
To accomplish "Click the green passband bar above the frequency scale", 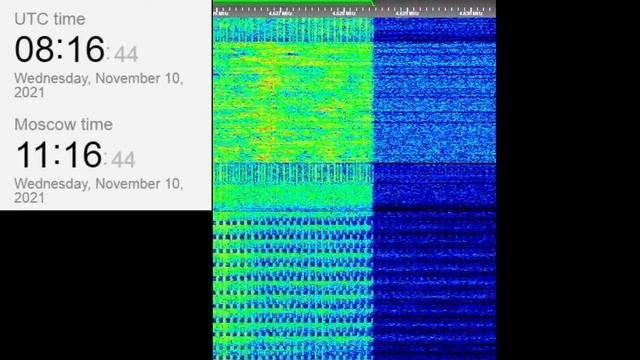I will pos(293,2).
